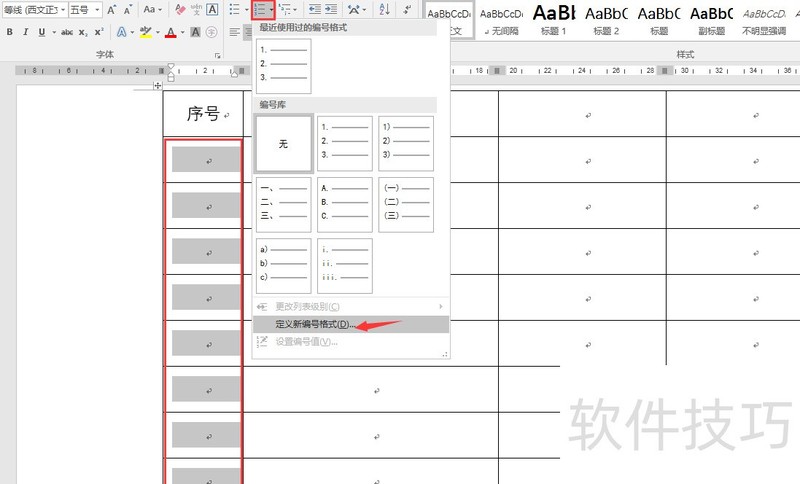The image size is (800, 484).
Task: Click 序号 header cell
Action: [204, 114]
